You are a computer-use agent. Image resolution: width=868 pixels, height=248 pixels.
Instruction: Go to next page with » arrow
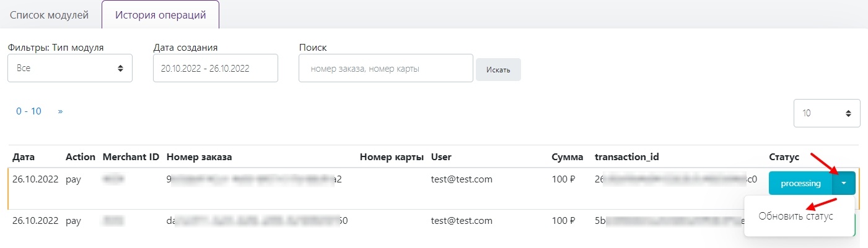tap(60, 111)
